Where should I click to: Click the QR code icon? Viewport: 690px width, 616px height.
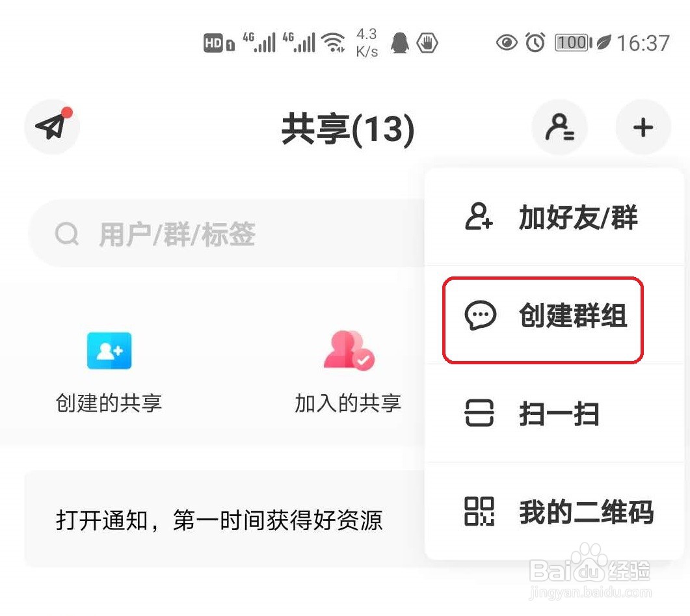(x=479, y=511)
